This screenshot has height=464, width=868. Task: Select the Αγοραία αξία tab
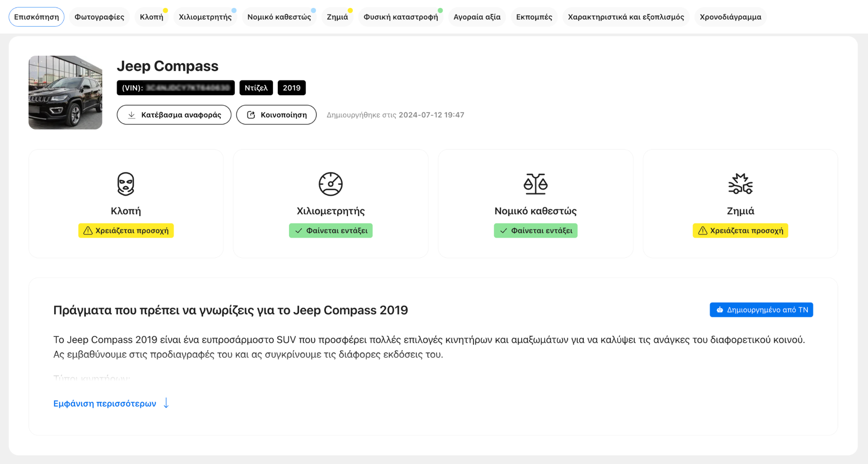477,17
